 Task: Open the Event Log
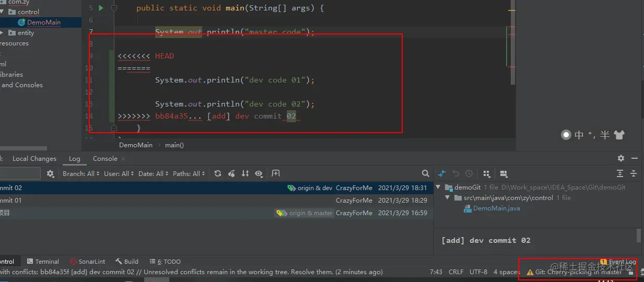point(618,262)
